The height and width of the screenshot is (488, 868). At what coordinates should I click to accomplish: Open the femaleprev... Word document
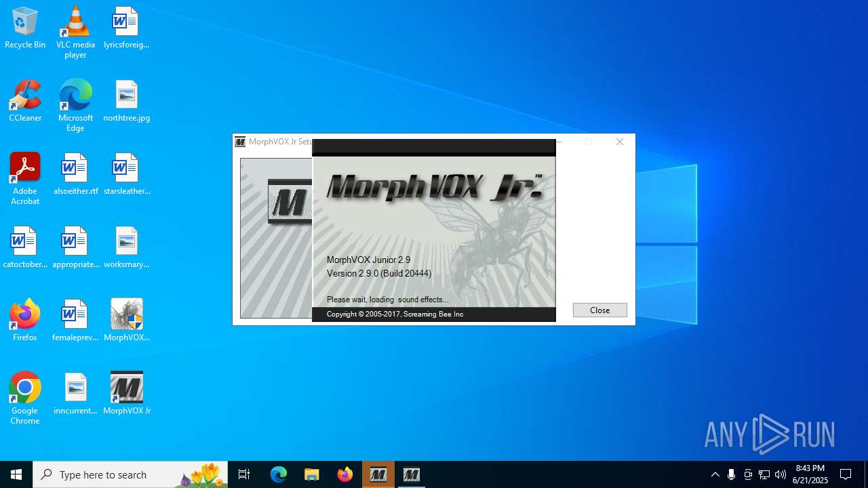(x=75, y=321)
